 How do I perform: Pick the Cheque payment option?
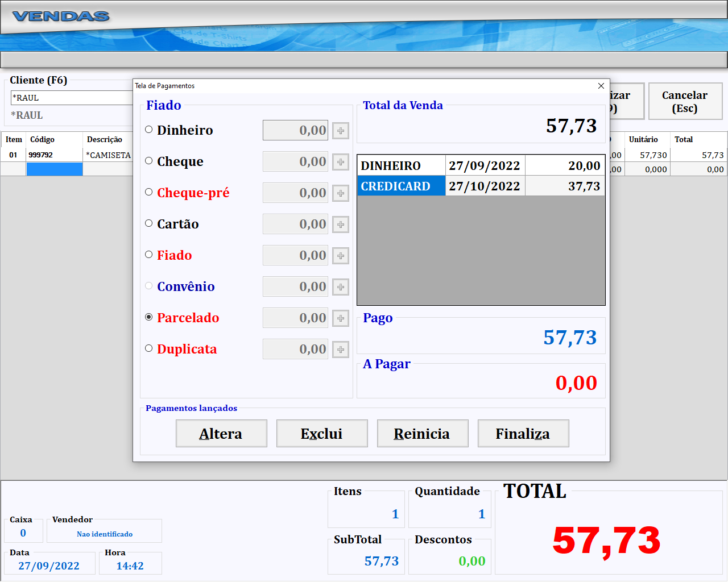click(x=149, y=161)
